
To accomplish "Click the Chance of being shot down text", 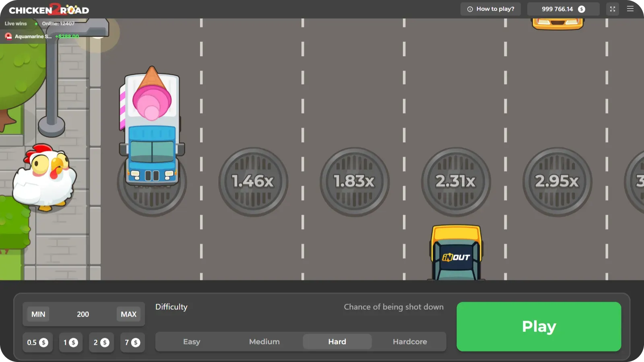I will [x=394, y=307].
